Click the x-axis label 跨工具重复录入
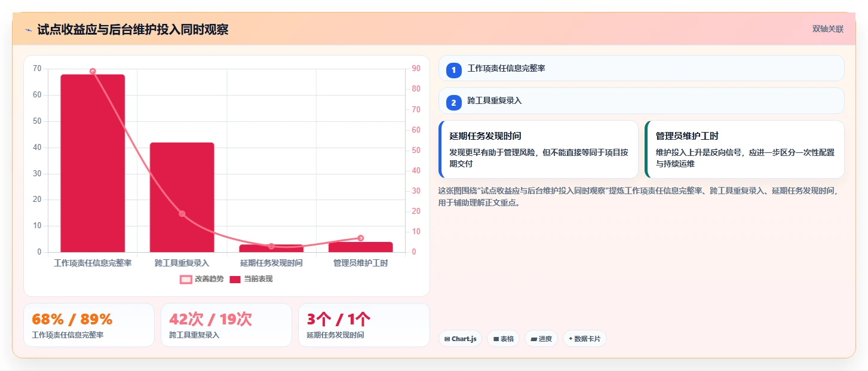The image size is (868, 371). click(x=182, y=263)
